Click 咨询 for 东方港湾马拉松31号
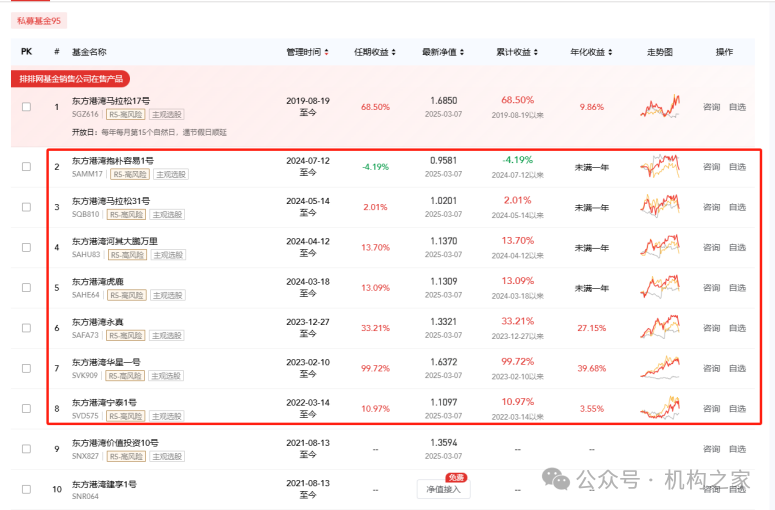Screen dimensions: 775x510 pyautogui.click(x=711, y=207)
